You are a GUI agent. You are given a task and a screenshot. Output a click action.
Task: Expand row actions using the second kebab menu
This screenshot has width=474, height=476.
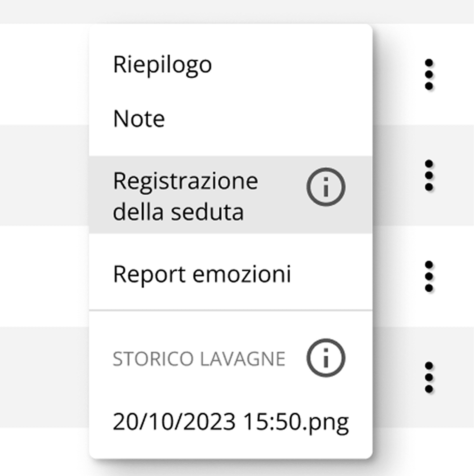click(x=429, y=175)
